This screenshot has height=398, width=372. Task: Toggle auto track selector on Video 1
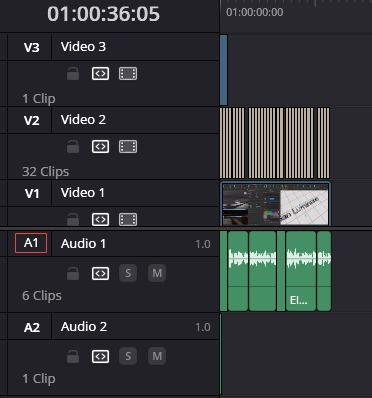(100, 219)
